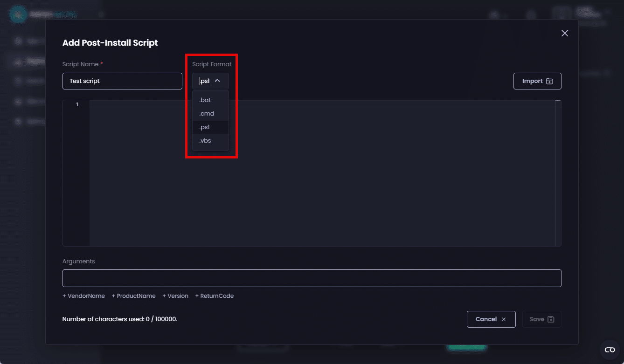
Task: Append the ReturnCode argument token
Action: coord(215,296)
